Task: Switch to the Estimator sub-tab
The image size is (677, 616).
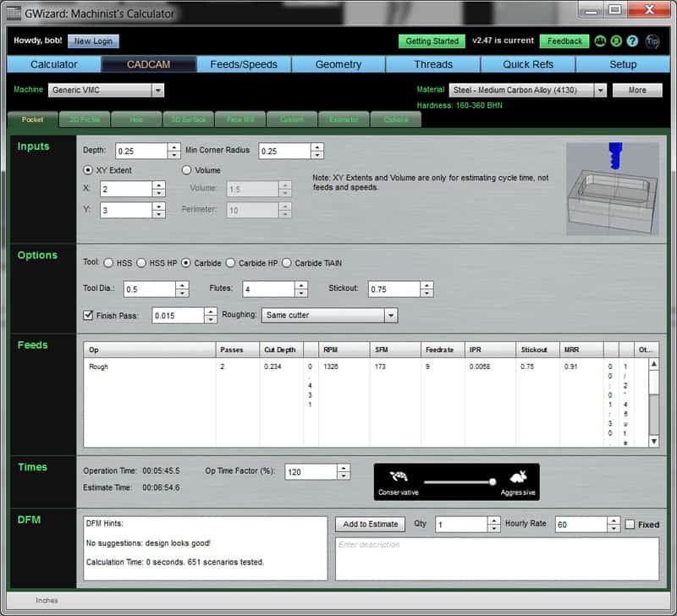Action: 342,119
